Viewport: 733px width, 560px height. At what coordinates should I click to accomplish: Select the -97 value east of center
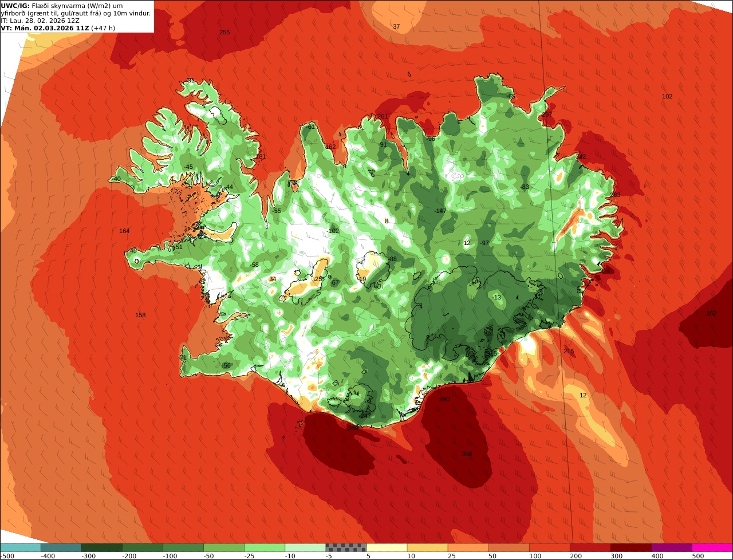[484, 243]
